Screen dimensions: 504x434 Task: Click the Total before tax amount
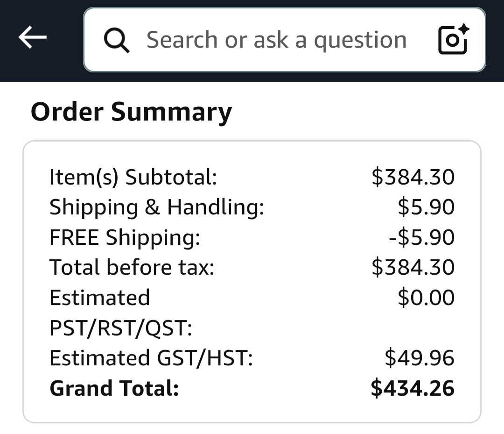[413, 267]
